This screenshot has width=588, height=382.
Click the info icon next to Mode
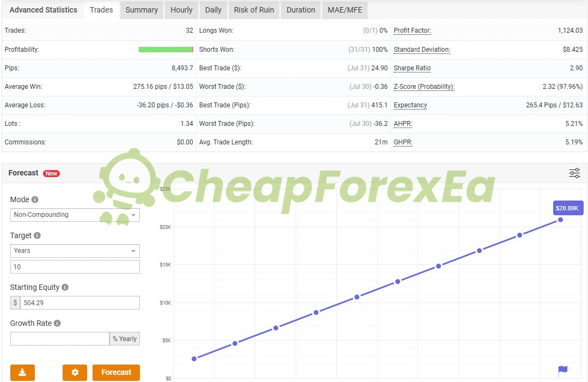[35, 199]
